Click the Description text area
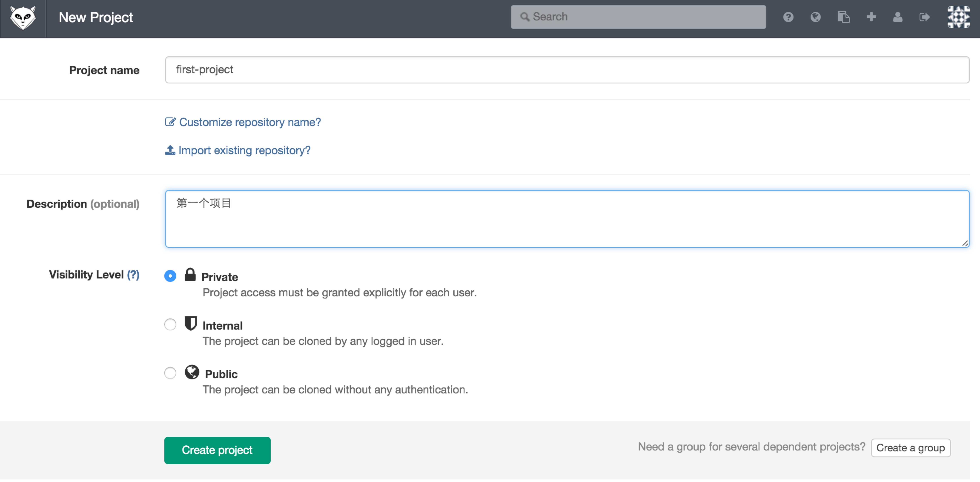Screen dimensions: 980x482 [x=567, y=219]
